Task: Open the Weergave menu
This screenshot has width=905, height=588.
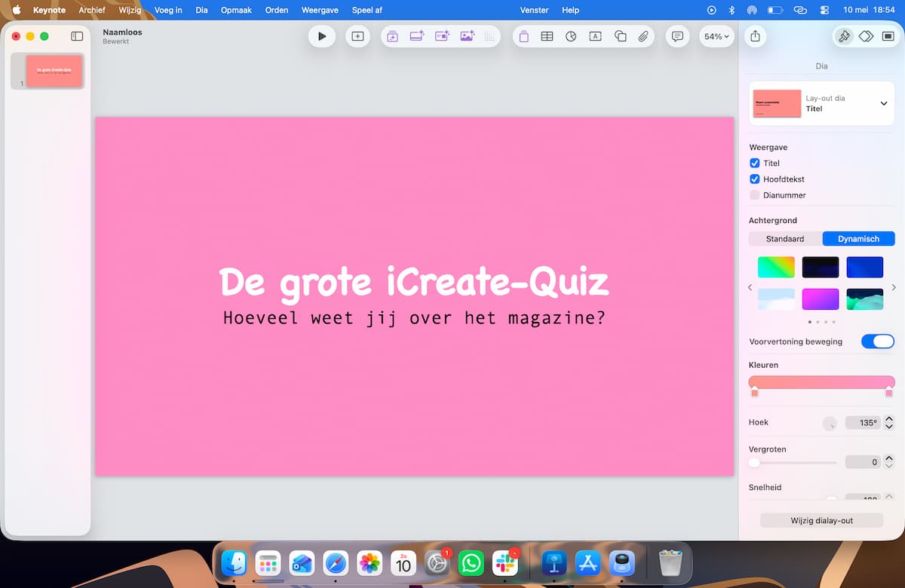Action: (x=320, y=10)
